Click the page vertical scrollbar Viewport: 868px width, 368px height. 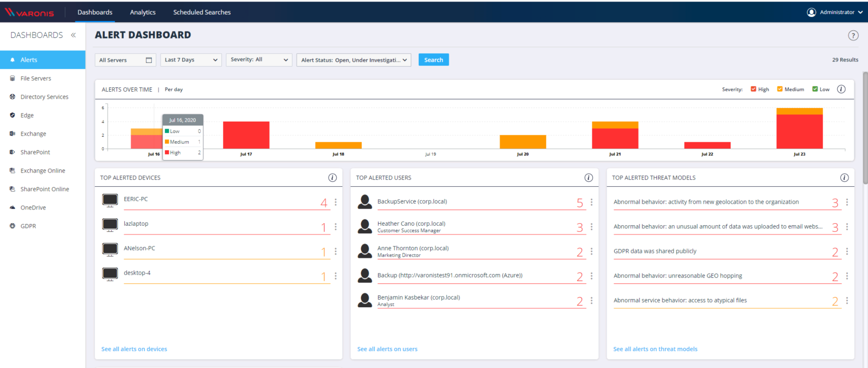click(865, 128)
